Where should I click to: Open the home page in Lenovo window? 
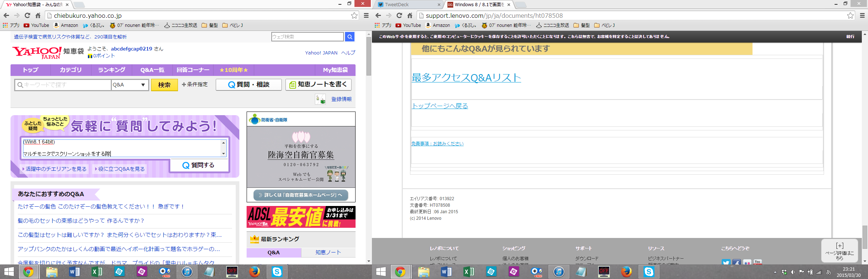click(410, 16)
